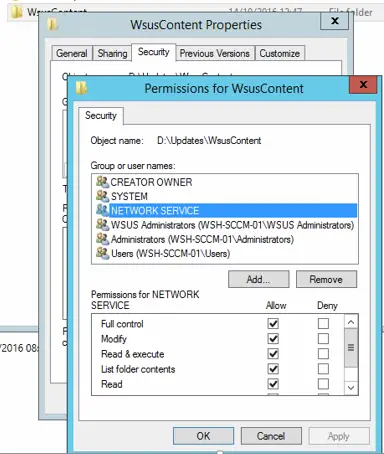
Task: Confirm with the OK button
Action: pos(203,436)
